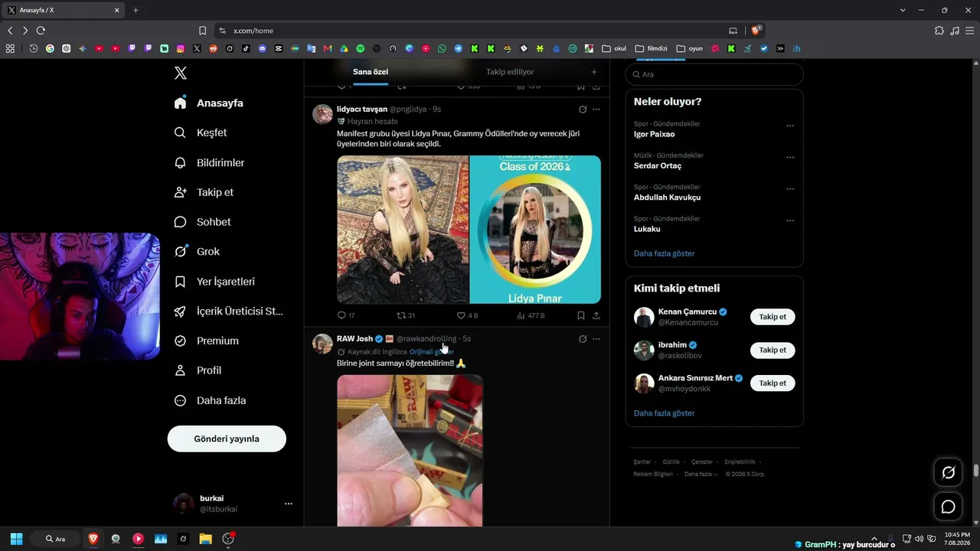Open burkai account switcher menu

click(x=232, y=504)
